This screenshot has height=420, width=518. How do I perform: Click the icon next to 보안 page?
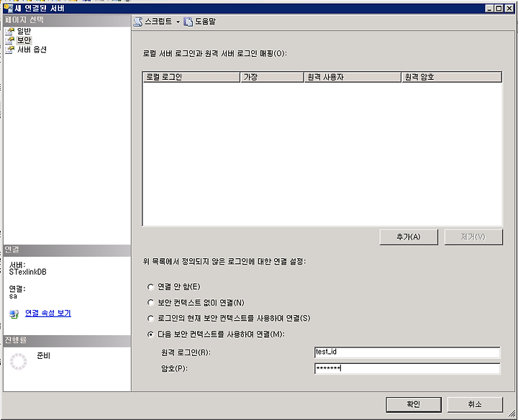[x=9, y=40]
